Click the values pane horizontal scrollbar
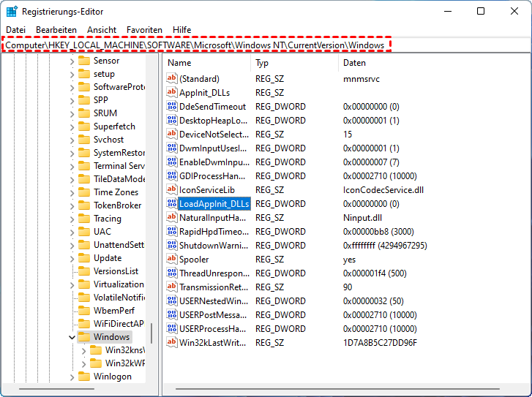532x397 pixels. pos(337,389)
